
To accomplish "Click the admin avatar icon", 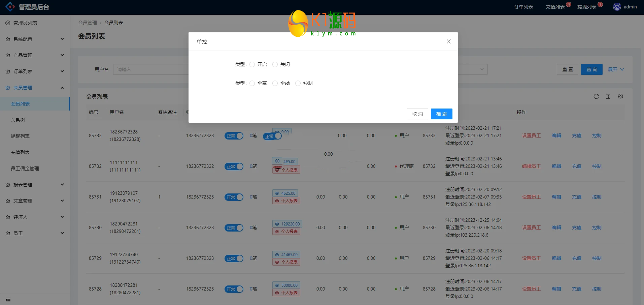I will tap(617, 7).
